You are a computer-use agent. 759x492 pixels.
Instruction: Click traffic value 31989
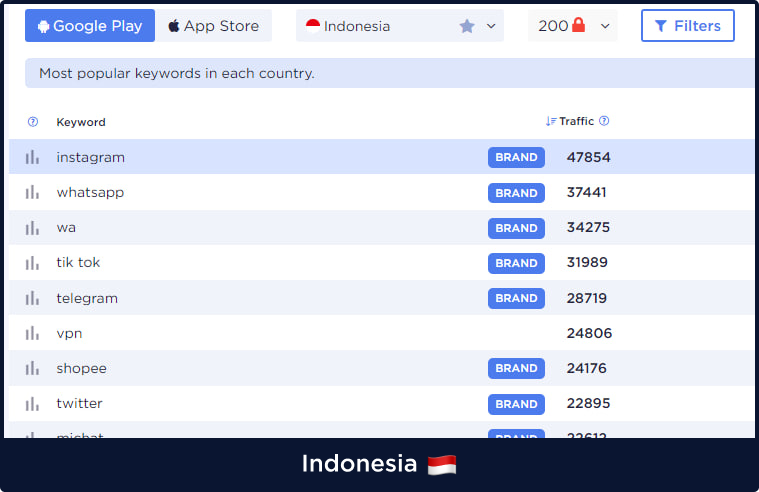pyautogui.click(x=587, y=262)
